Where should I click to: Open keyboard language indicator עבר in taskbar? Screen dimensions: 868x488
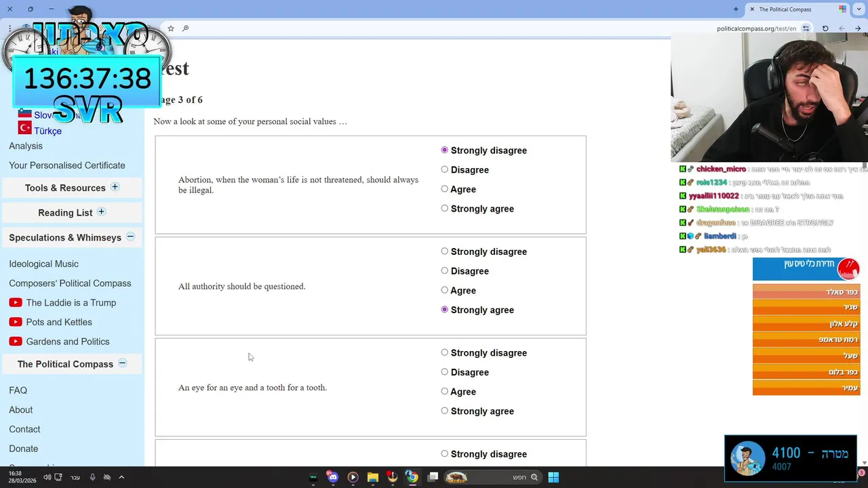pyautogui.click(x=75, y=477)
